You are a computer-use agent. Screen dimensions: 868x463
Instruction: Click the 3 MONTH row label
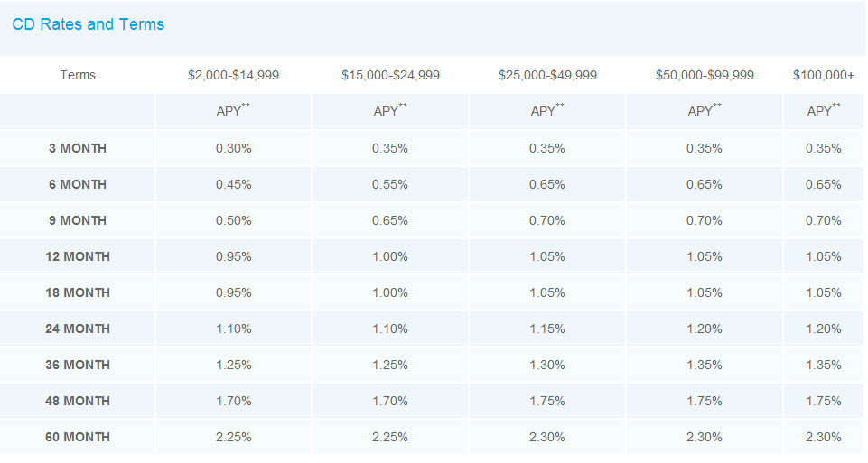point(78,148)
